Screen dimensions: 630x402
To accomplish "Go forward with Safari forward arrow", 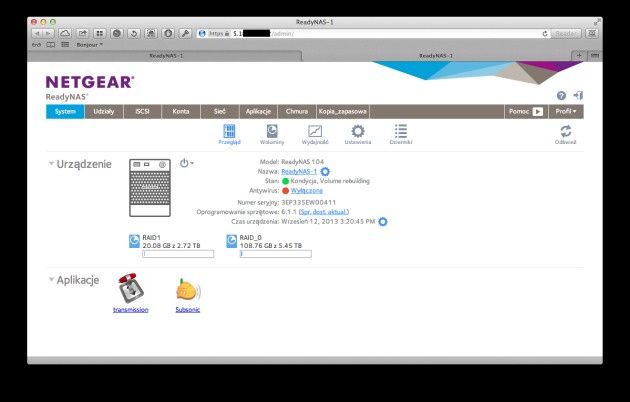I will tap(48, 34).
